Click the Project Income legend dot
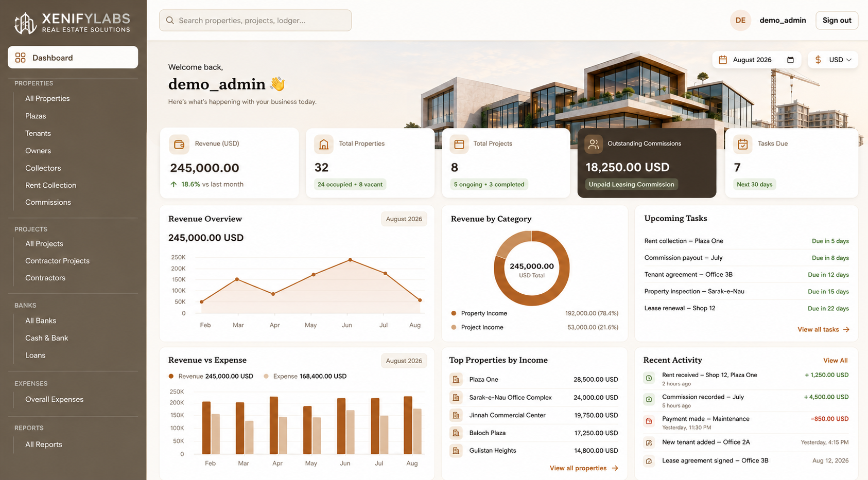The width and height of the screenshot is (868, 480). (454, 327)
